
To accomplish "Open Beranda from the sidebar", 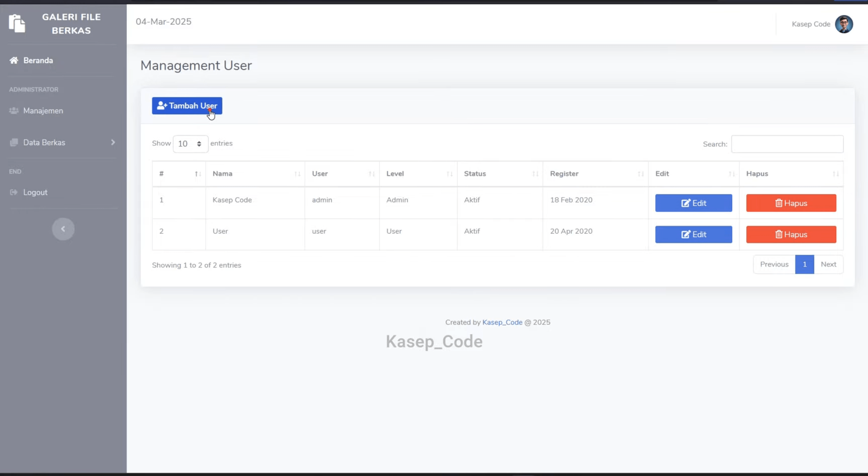I will 31,60.
